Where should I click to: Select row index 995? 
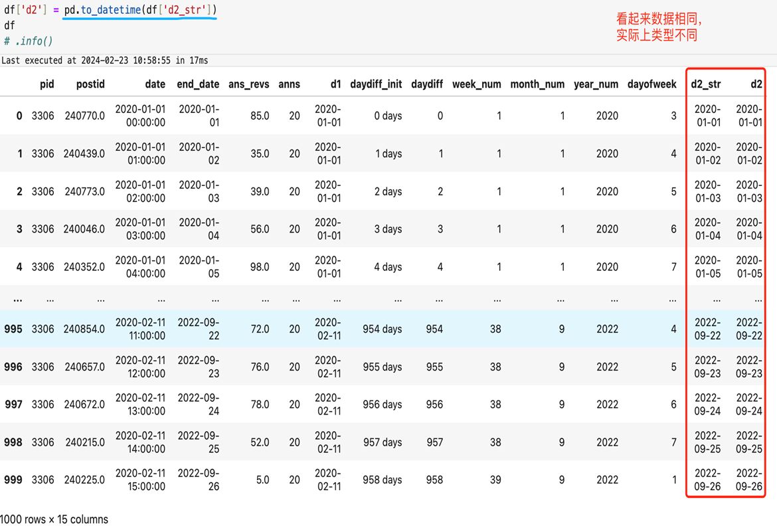click(x=13, y=329)
